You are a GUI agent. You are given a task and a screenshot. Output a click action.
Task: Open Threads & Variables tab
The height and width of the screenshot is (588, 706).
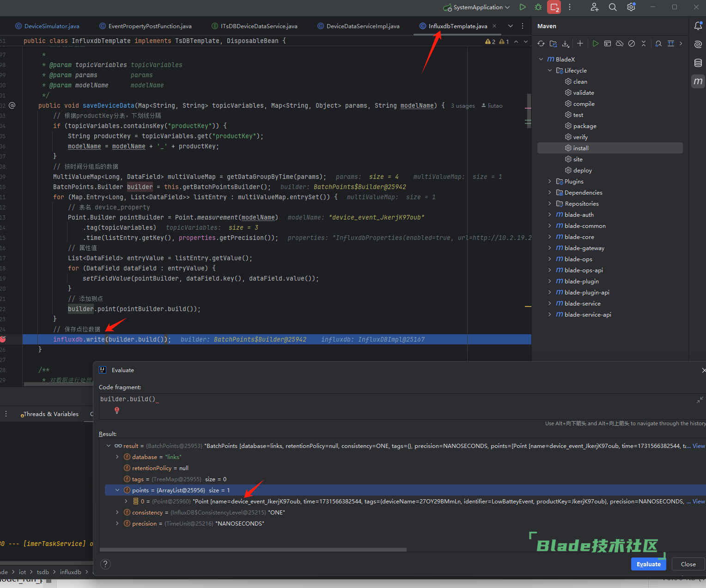click(50, 414)
